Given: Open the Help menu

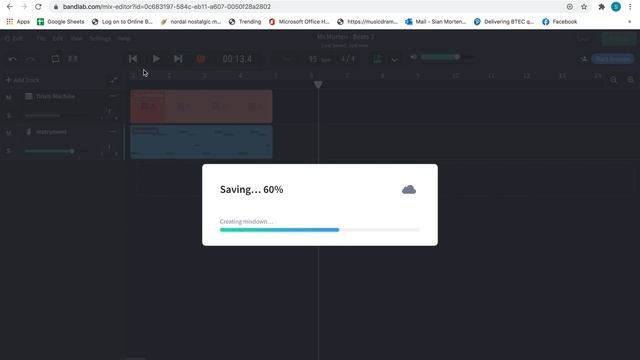Looking at the screenshot, I should point(124,38).
